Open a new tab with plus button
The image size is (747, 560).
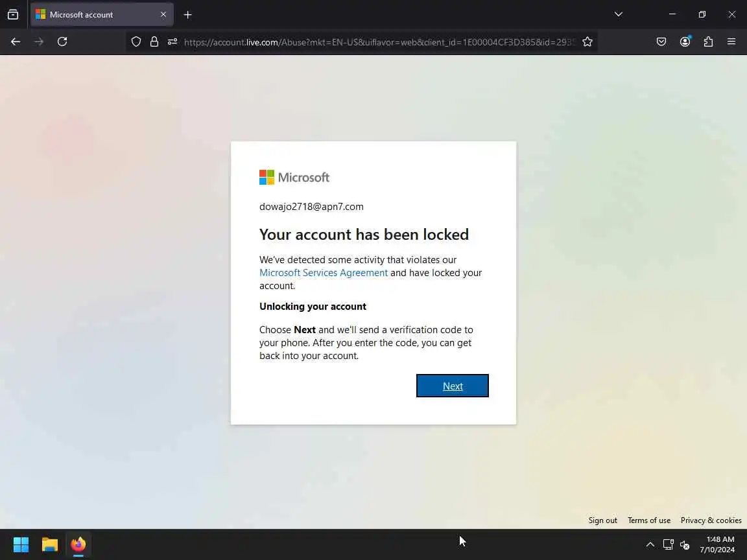point(187,15)
